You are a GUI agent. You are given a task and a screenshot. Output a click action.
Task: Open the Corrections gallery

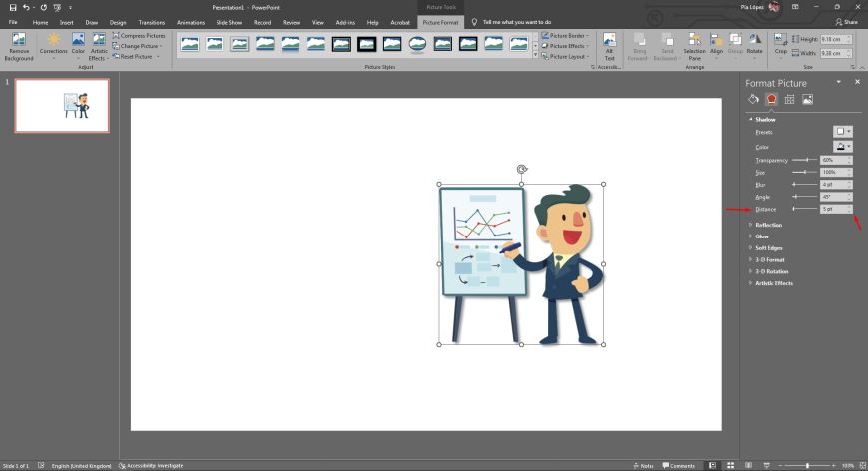coord(53,47)
